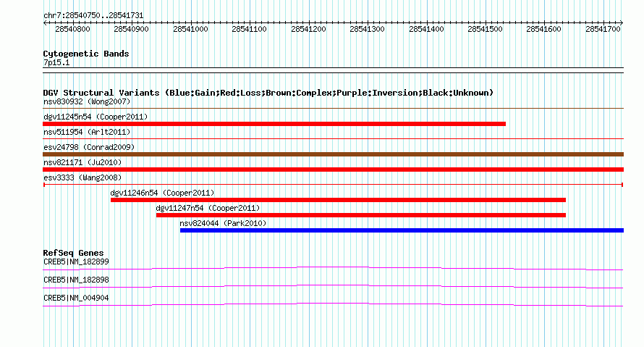Click ruler position 28541000

[x=190, y=29]
